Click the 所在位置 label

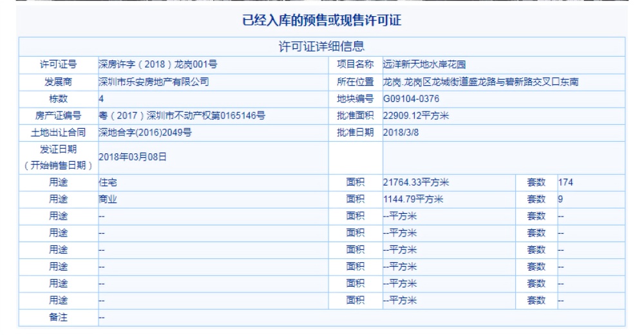pyautogui.click(x=355, y=82)
